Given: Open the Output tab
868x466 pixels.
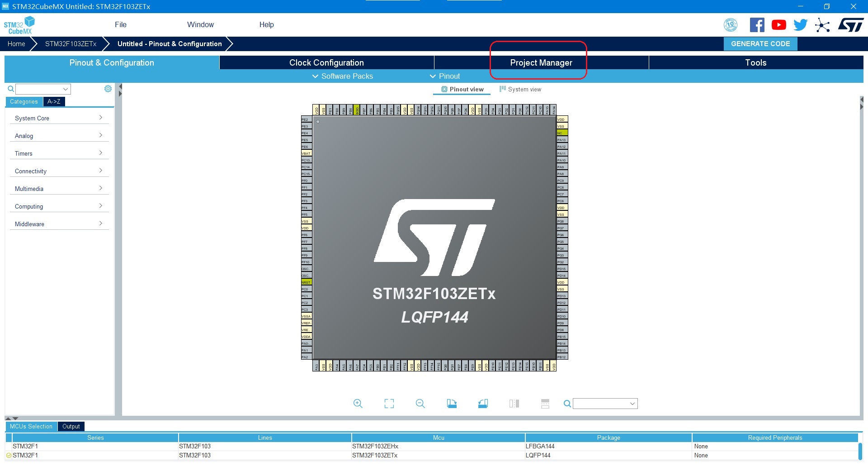Looking at the screenshot, I should (71, 427).
